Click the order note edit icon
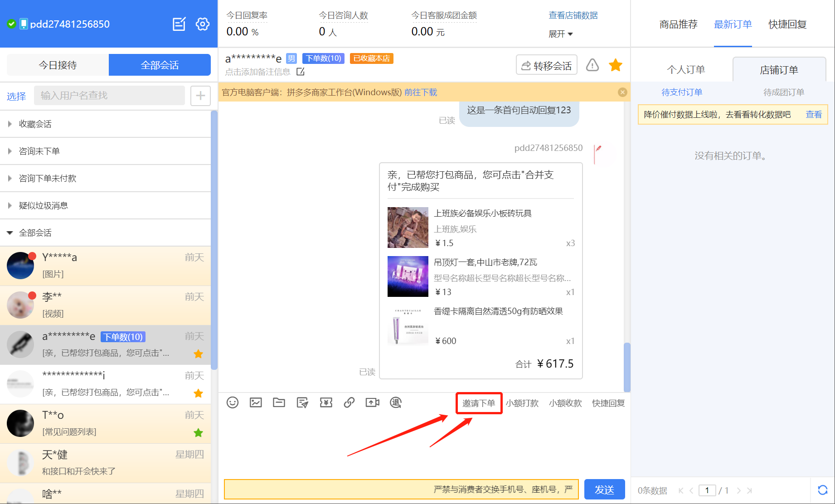This screenshot has width=835, height=504. tap(302, 402)
